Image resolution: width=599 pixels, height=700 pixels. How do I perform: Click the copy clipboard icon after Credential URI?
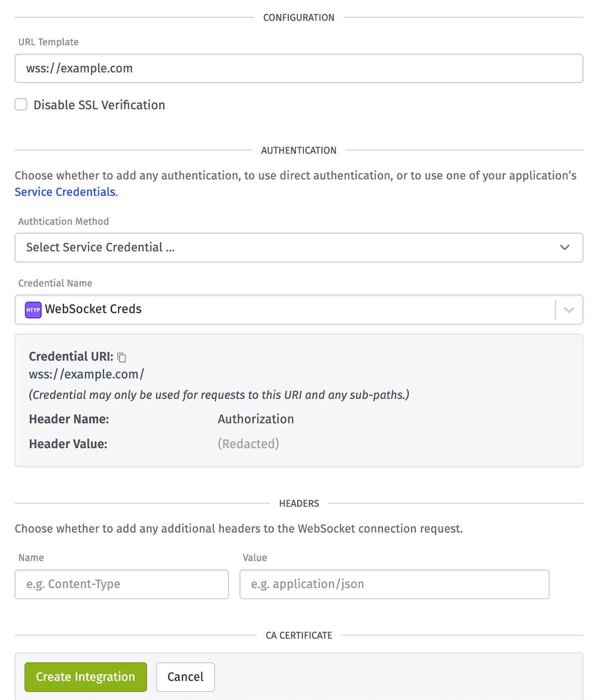click(121, 357)
